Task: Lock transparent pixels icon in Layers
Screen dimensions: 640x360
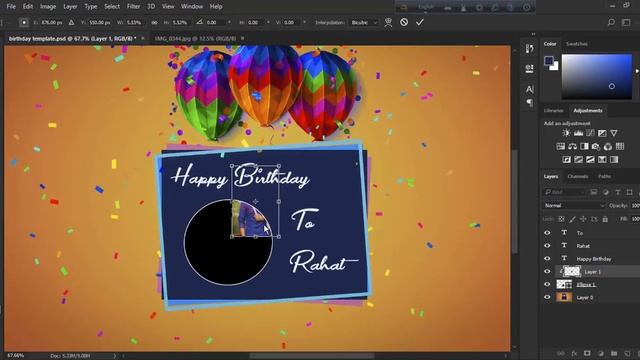Action: click(x=562, y=219)
